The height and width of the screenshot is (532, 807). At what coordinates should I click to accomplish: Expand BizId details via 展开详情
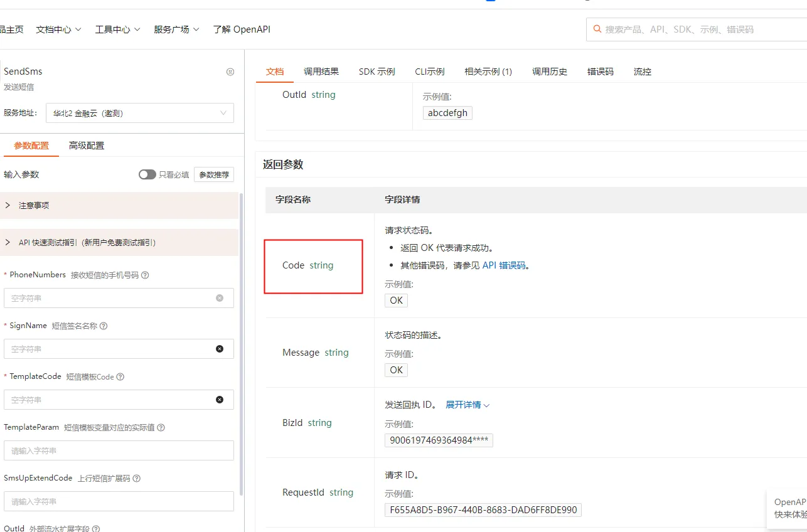pyautogui.click(x=468, y=405)
